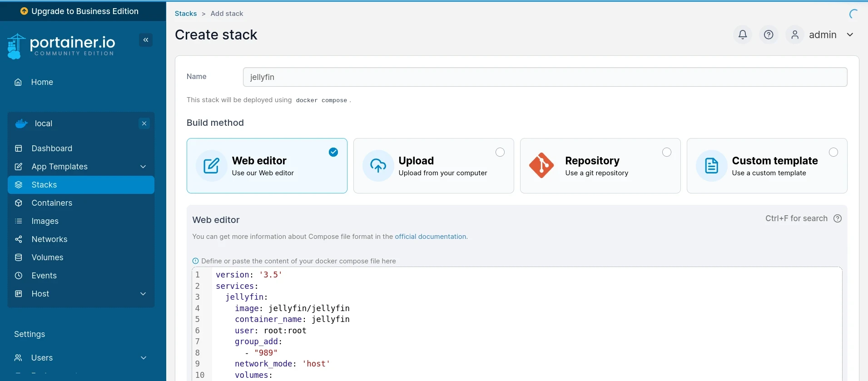Image resolution: width=868 pixels, height=381 pixels.
Task: Click the Stacks breadcrumb link
Action: (x=186, y=14)
